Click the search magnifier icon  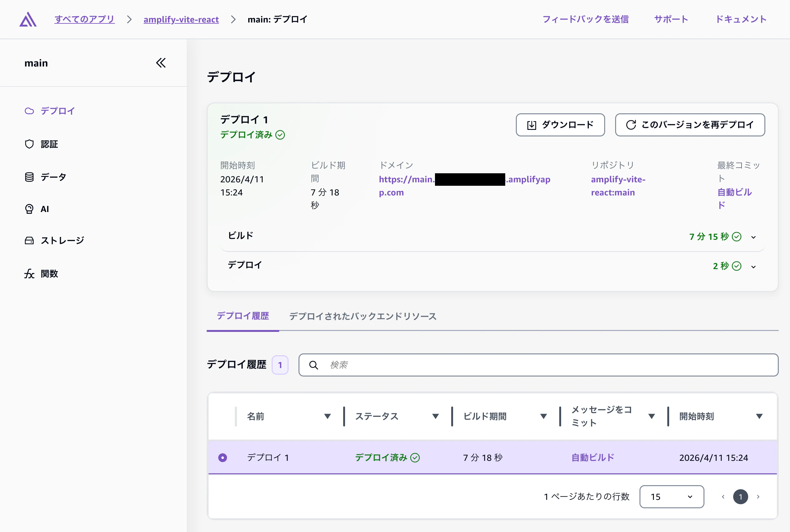(x=314, y=365)
